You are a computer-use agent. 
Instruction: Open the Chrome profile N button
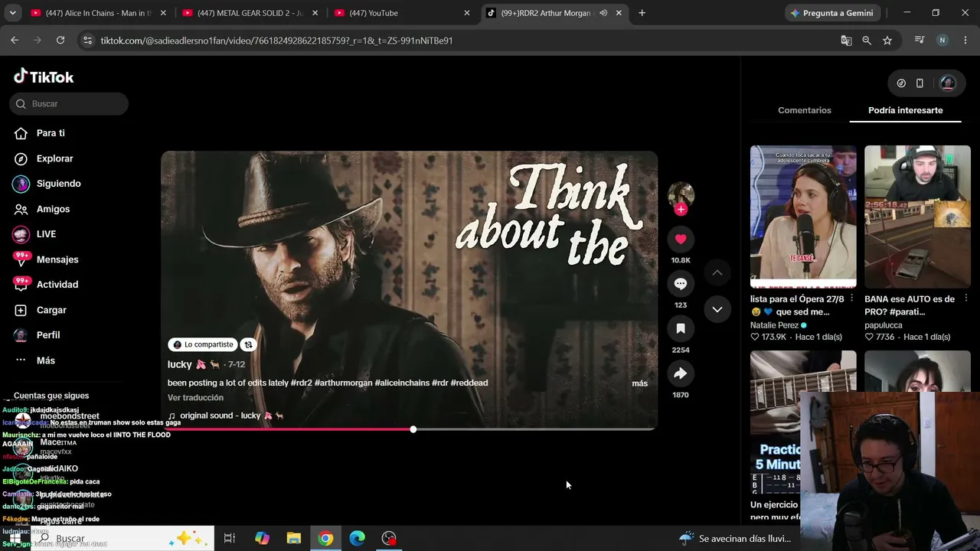(x=942, y=41)
